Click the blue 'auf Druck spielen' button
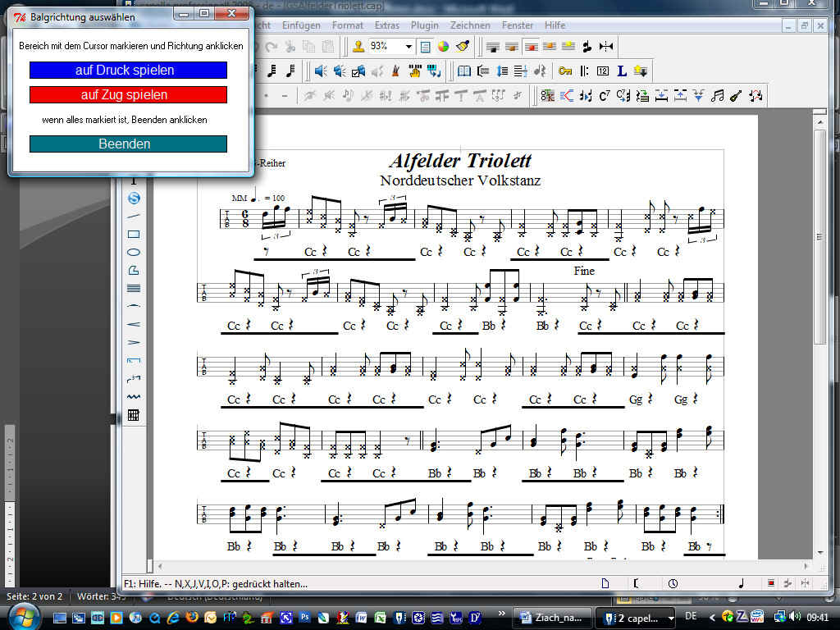This screenshot has width=840, height=630. tap(128, 71)
